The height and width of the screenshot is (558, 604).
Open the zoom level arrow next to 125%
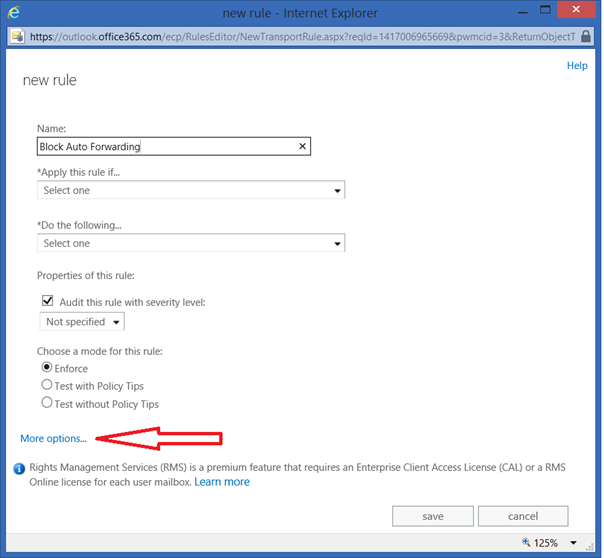click(574, 543)
